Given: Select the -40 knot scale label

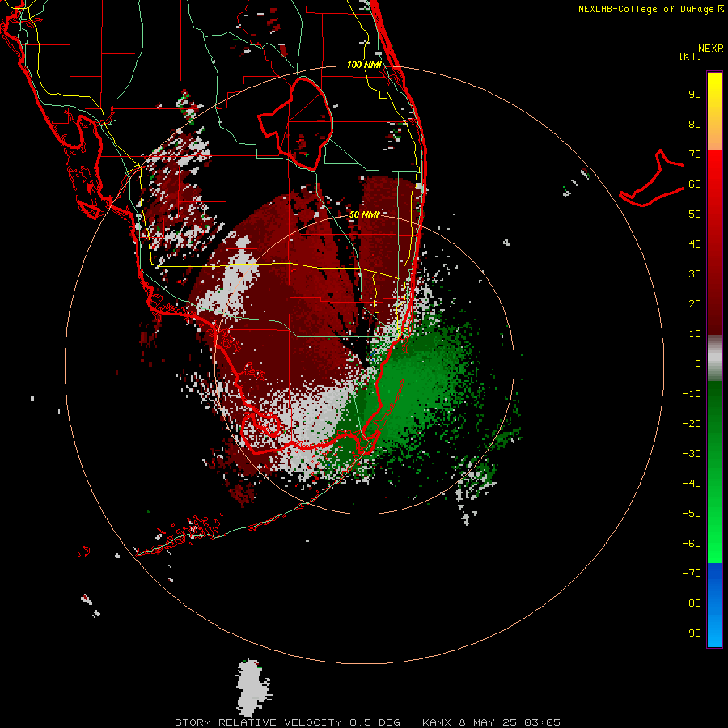Looking at the screenshot, I should [692, 484].
